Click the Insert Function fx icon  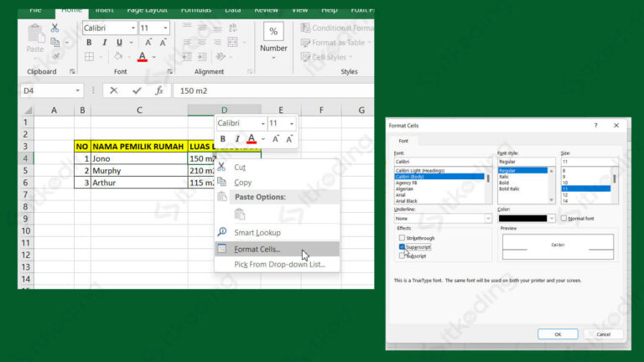158,90
